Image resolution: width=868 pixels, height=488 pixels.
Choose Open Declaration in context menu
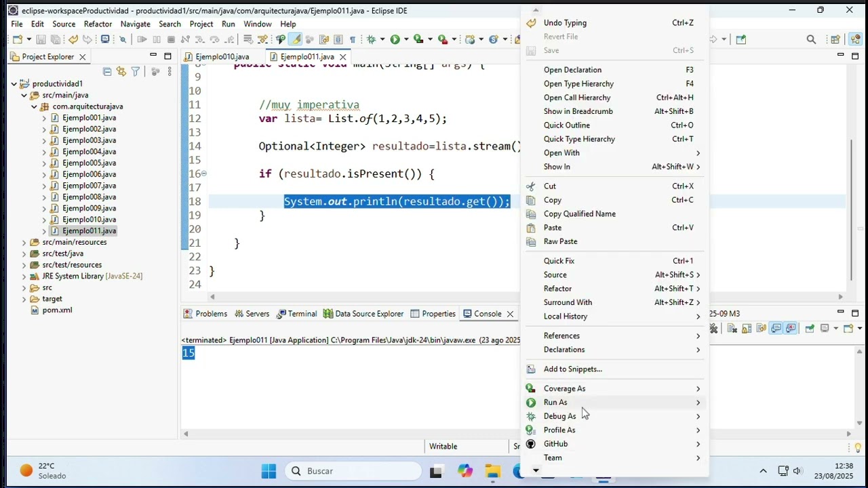coord(614,70)
